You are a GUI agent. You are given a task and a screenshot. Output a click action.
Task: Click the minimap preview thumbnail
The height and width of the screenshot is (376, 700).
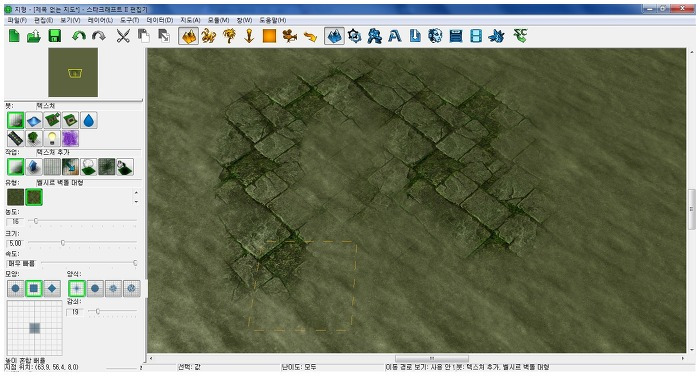pyautogui.click(x=73, y=72)
